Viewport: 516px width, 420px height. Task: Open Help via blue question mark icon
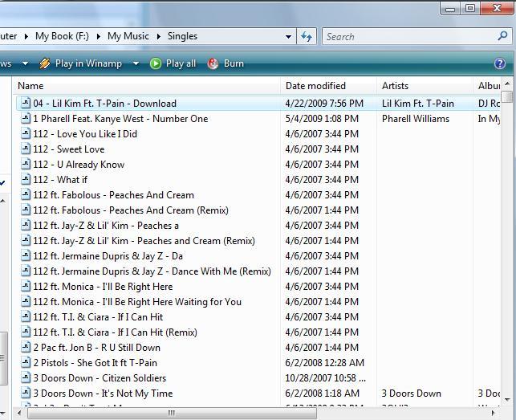tap(499, 63)
